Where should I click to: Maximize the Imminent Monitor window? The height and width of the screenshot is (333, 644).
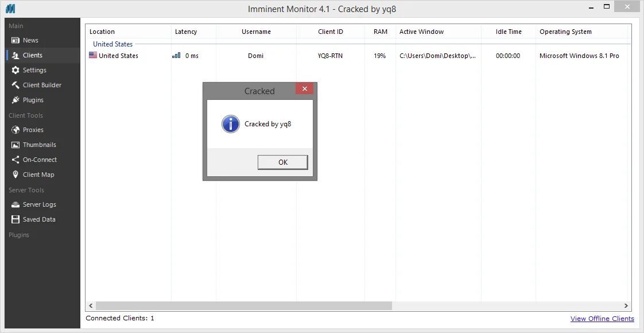pos(607,6)
